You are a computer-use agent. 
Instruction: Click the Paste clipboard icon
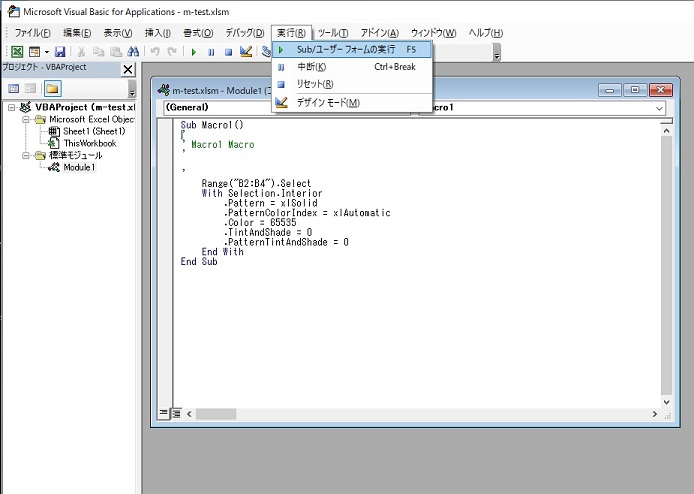point(116,52)
